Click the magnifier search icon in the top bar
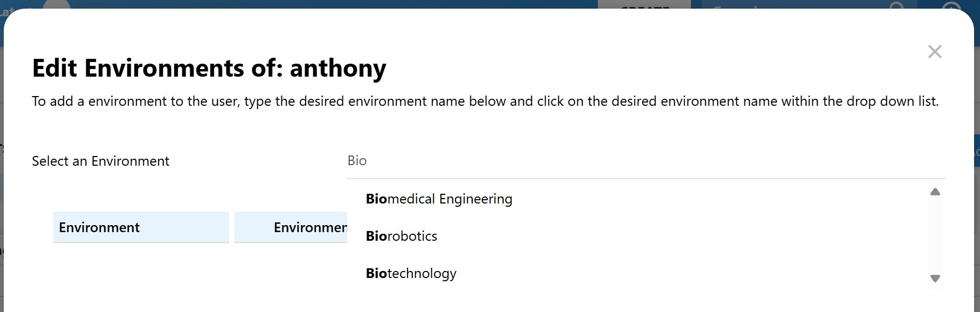The width and height of the screenshot is (980, 312). [x=896, y=5]
